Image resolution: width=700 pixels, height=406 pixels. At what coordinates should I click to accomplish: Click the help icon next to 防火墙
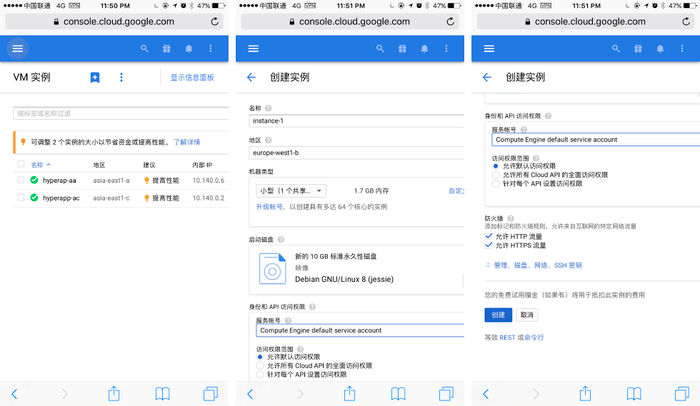tap(510, 218)
